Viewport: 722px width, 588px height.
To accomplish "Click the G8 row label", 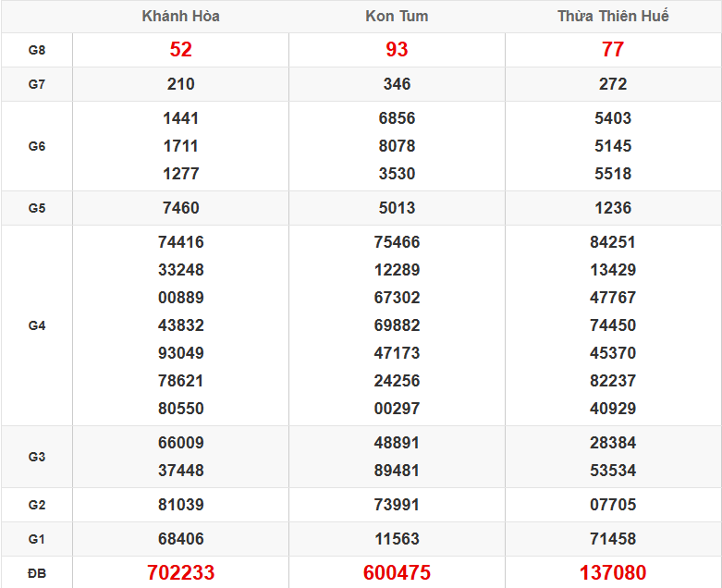I will [37, 50].
